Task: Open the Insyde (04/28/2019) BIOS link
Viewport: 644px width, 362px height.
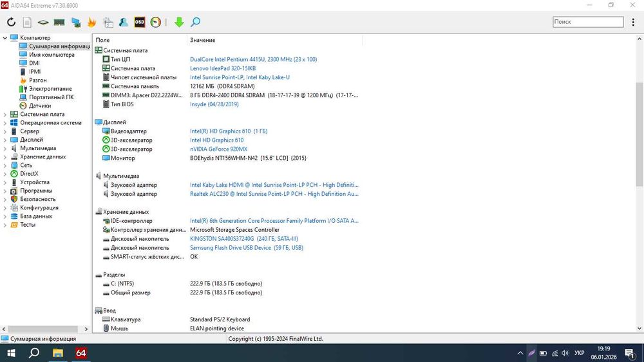Action: click(x=214, y=104)
